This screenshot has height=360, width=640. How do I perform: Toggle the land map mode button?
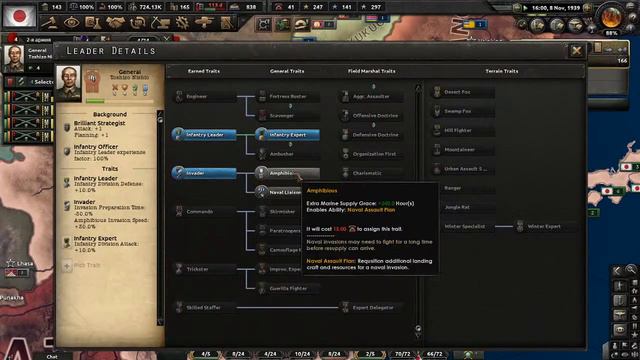pyautogui.click(x=538, y=26)
